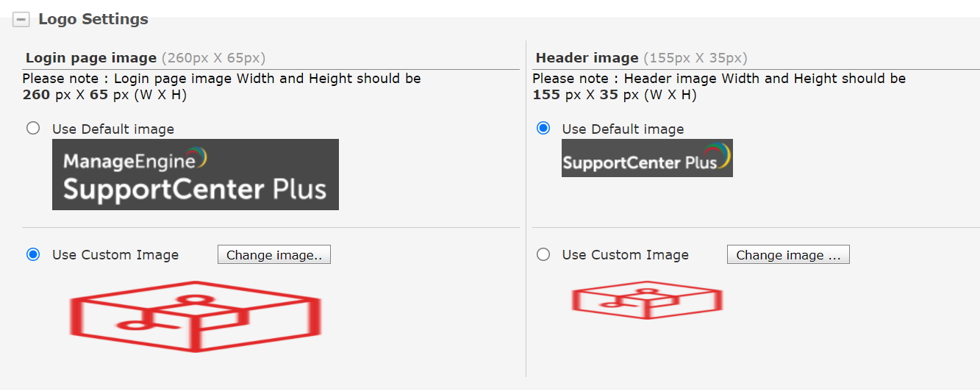The width and height of the screenshot is (980, 391).
Task: Click the ManageEngine SupportCenter Plus default login logo
Action: tap(195, 175)
